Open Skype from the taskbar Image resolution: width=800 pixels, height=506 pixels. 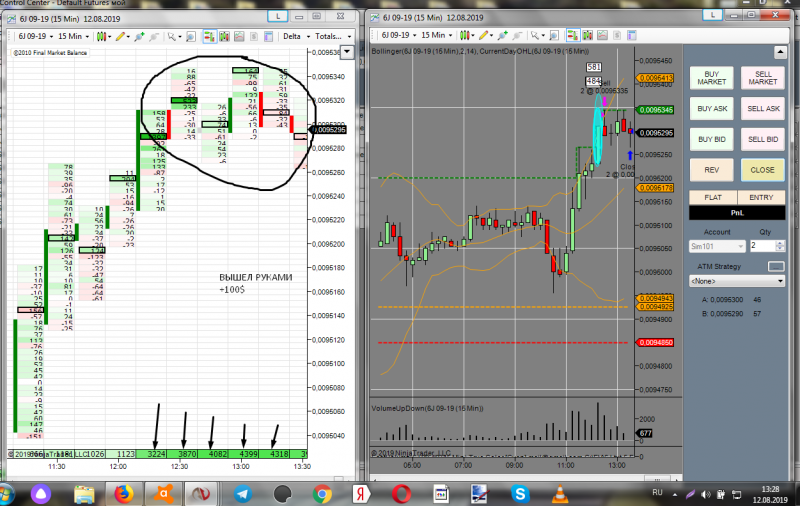(x=520, y=494)
